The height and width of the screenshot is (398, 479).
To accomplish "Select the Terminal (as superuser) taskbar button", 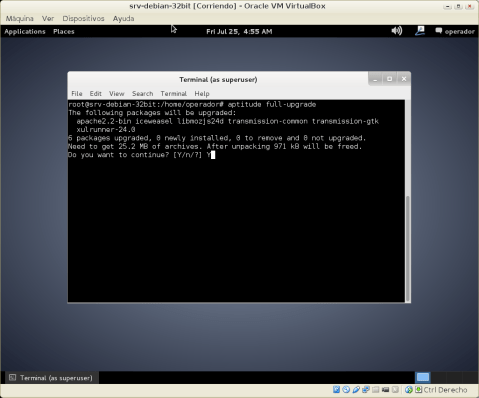I will (x=52, y=378).
